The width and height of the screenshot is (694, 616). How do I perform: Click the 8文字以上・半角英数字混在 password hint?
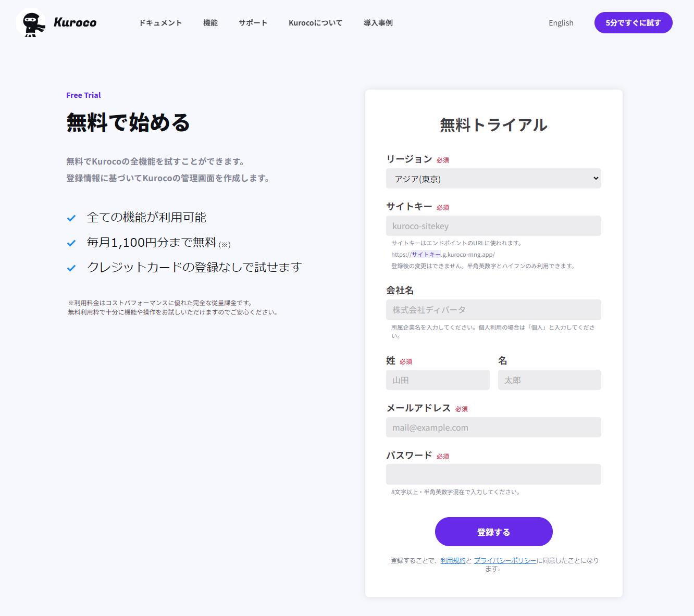[x=456, y=492]
